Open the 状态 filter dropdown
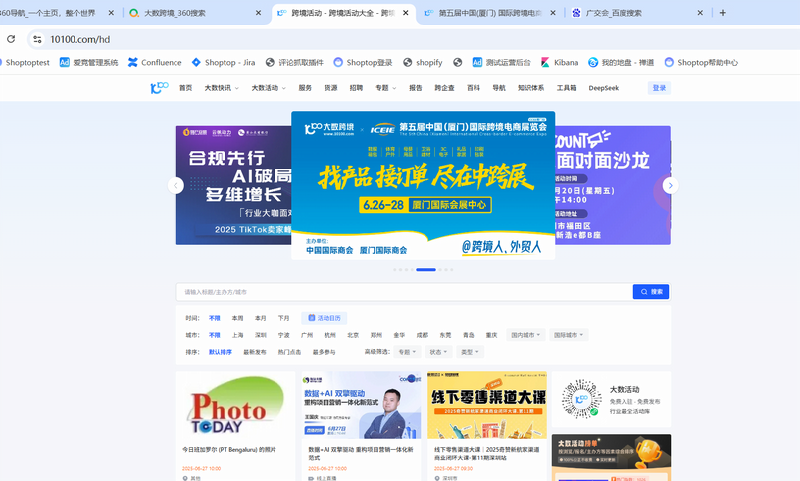Image resolution: width=800 pixels, height=481 pixels. (438, 352)
